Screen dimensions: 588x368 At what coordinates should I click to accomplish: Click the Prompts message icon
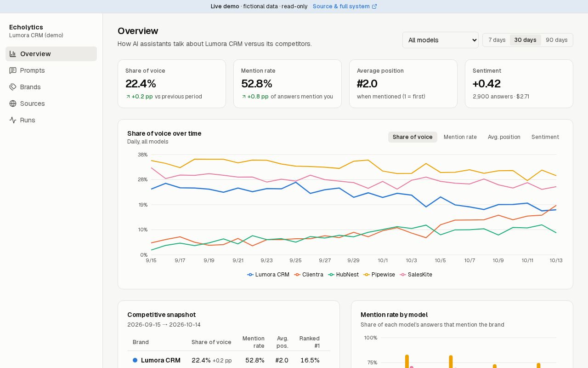(x=13, y=70)
